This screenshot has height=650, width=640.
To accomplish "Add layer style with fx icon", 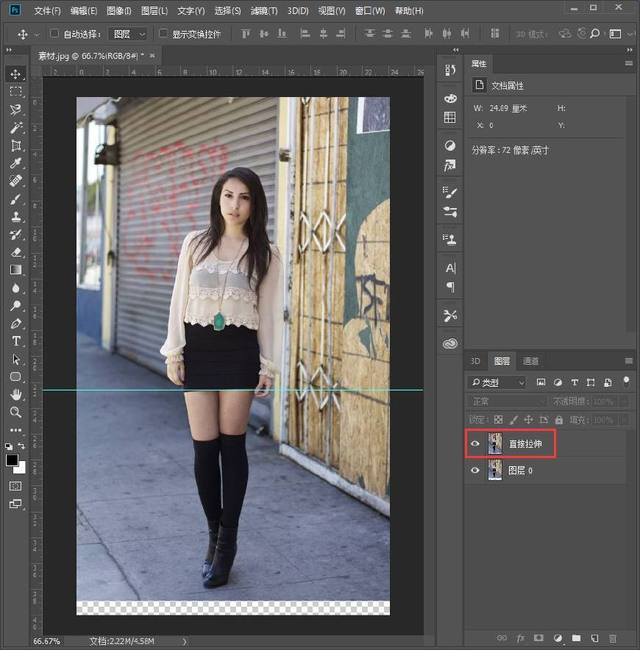I will tap(518, 637).
